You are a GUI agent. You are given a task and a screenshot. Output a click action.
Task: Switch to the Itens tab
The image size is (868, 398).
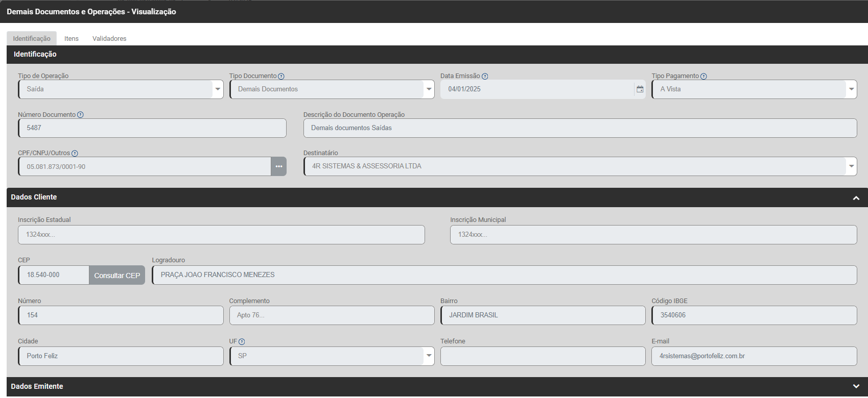click(x=72, y=39)
